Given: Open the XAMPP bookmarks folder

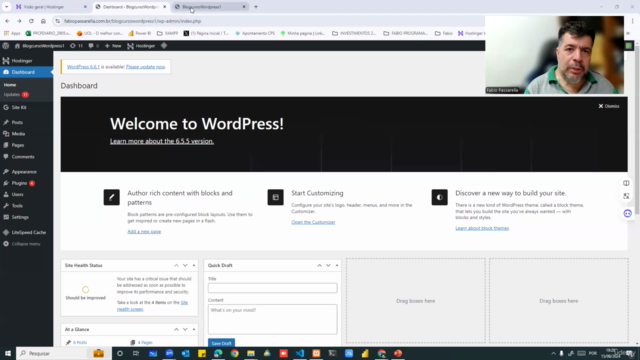Looking at the screenshot, I should [167, 33].
